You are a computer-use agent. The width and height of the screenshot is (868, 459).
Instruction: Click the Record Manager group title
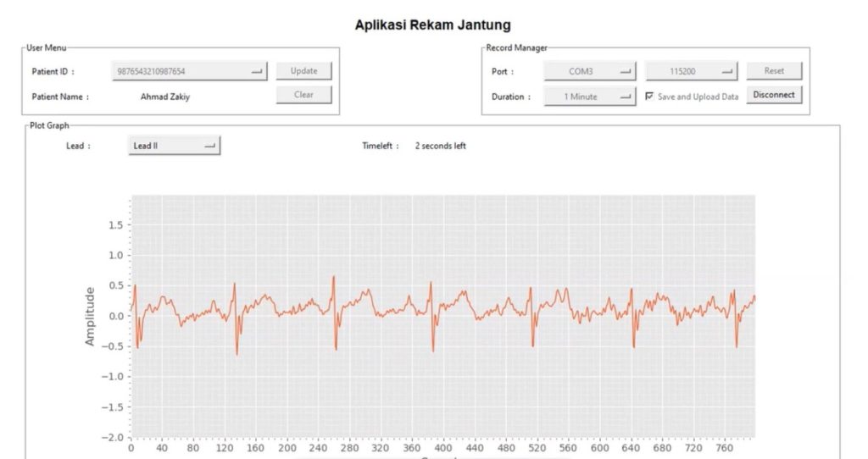coord(516,47)
